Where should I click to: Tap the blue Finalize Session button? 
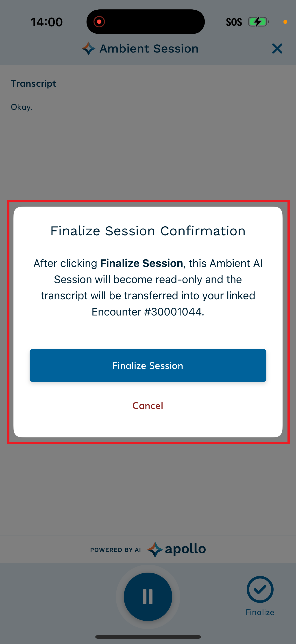coord(148,365)
